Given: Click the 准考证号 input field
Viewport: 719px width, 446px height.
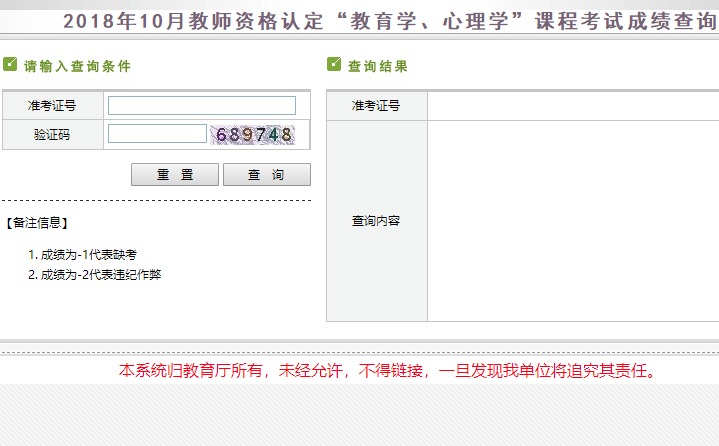Looking at the screenshot, I should (x=202, y=105).
